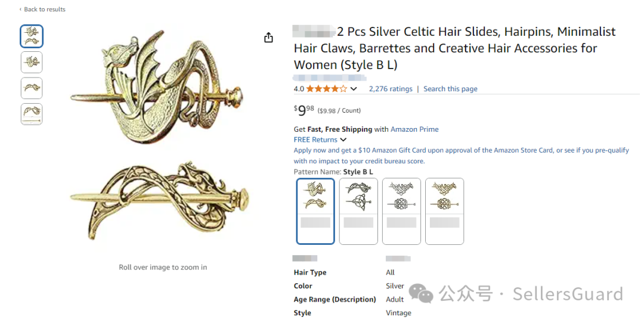Screen dimensions: 644x320
Task: Click the blurred brand store link under title
Action: click(x=329, y=77)
